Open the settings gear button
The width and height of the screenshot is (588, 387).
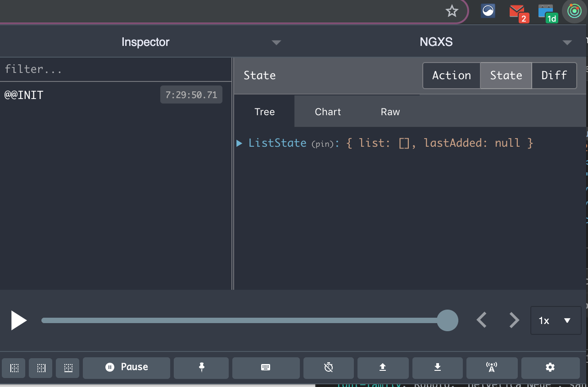tap(550, 367)
